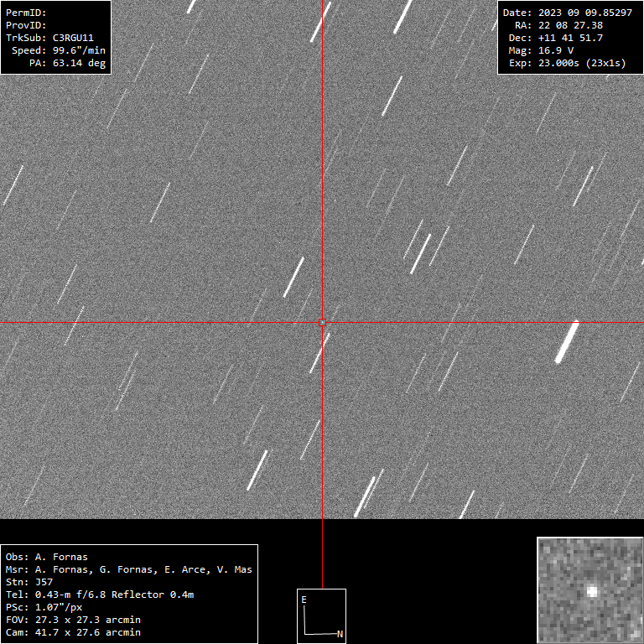Click the red target square at crosshair center
Viewport: 644px width, 644px height.
(x=323, y=322)
